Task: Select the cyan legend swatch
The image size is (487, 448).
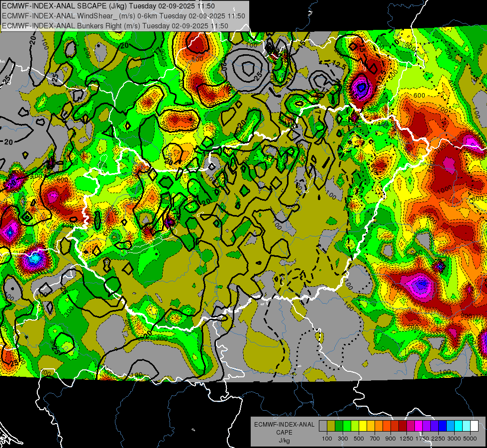Action: (459, 426)
